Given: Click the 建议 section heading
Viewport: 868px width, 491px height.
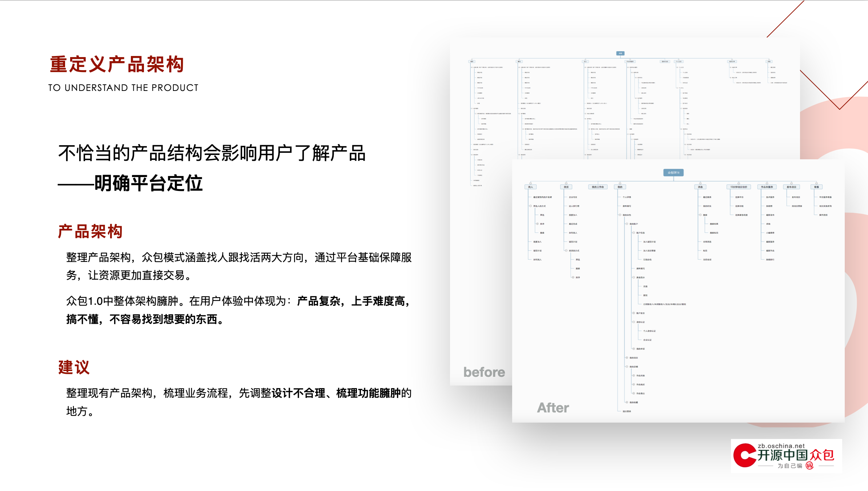Looking at the screenshot, I should click(74, 367).
